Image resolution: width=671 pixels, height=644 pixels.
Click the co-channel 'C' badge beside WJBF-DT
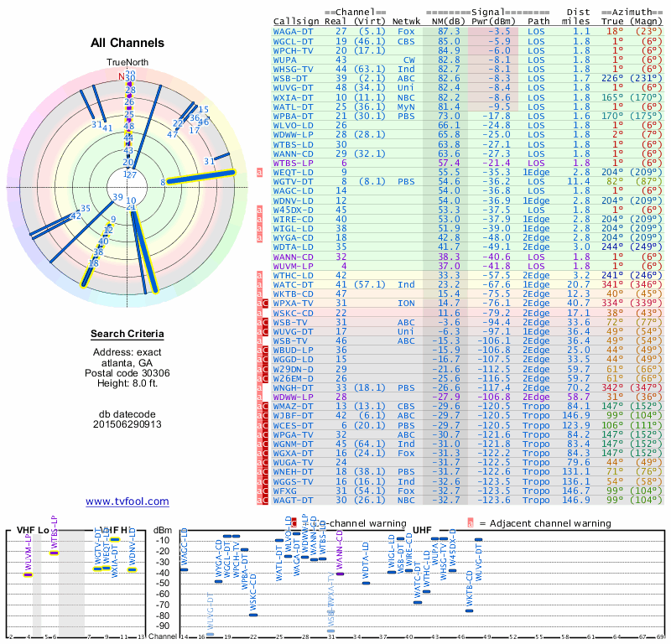tap(266, 416)
